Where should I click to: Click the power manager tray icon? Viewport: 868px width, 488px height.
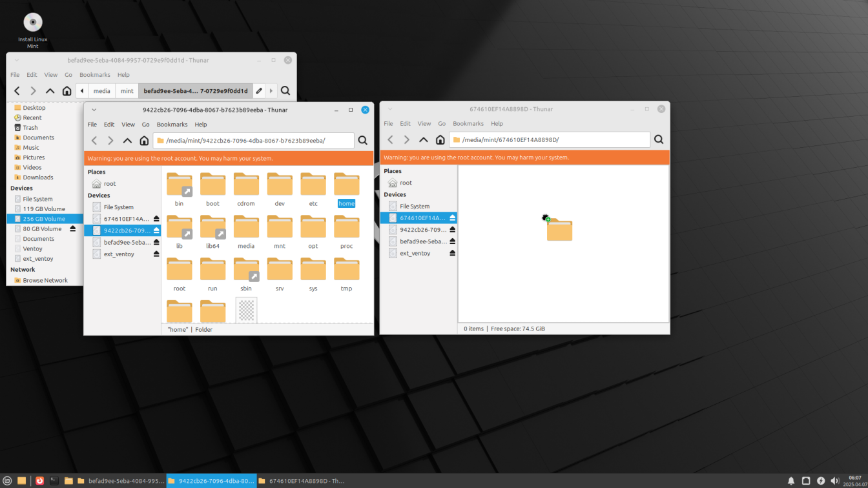coord(821,481)
